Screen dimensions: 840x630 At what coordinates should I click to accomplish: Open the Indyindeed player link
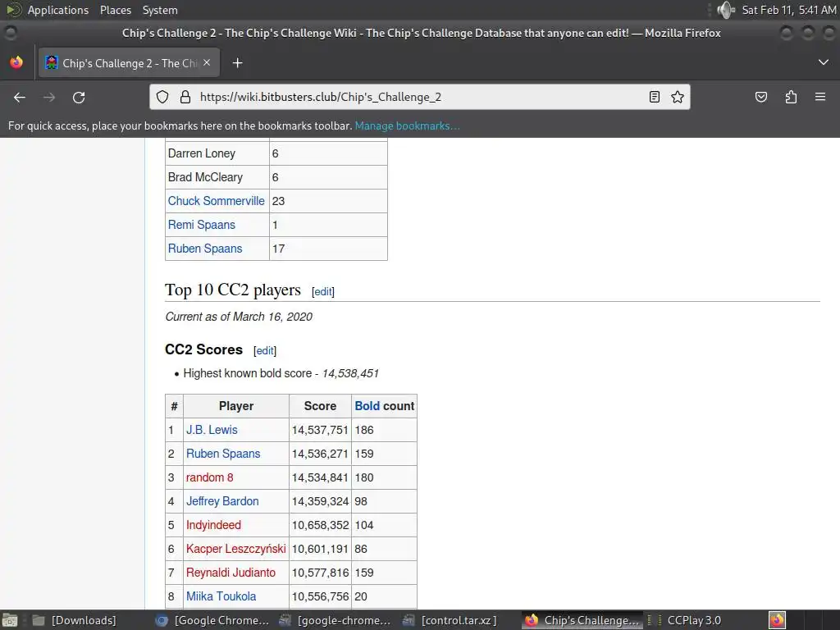[213, 525]
